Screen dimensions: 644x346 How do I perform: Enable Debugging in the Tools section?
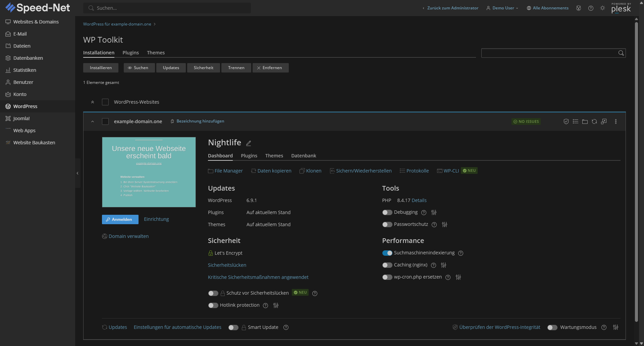coord(387,212)
